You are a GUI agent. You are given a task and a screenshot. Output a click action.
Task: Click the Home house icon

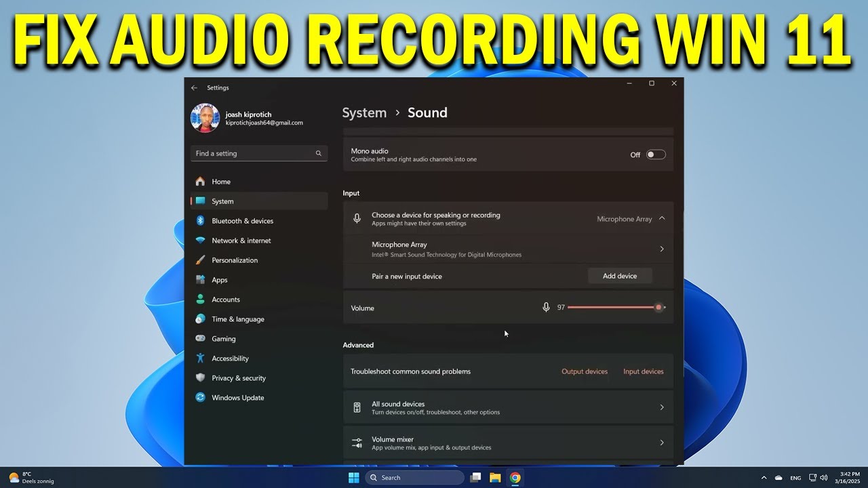(x=200, y=182)
